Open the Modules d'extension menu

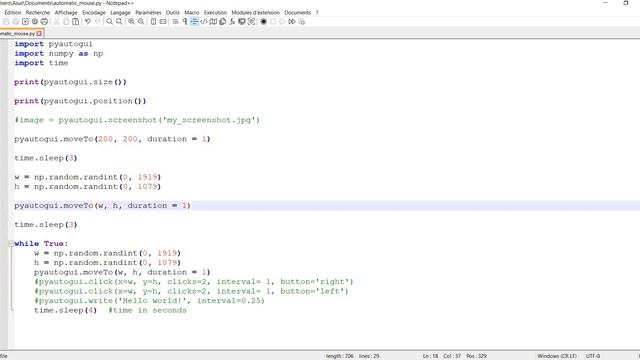256,13
